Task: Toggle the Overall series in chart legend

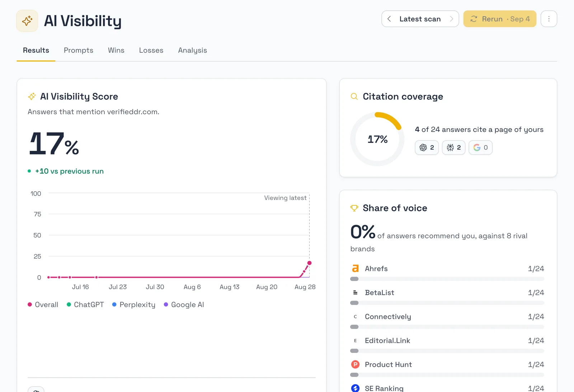Action: coord(43,305)
